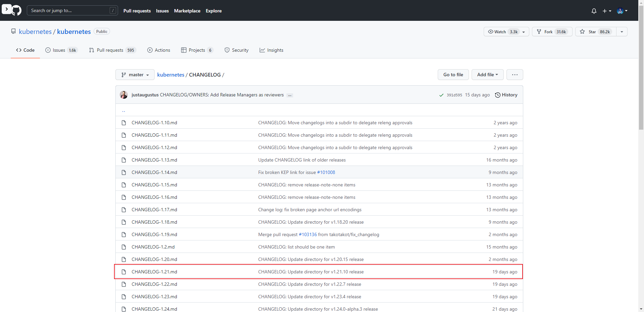This screenshot has width=644, height=312.
Task: Go to Marketplace
Action: (187, 11)
